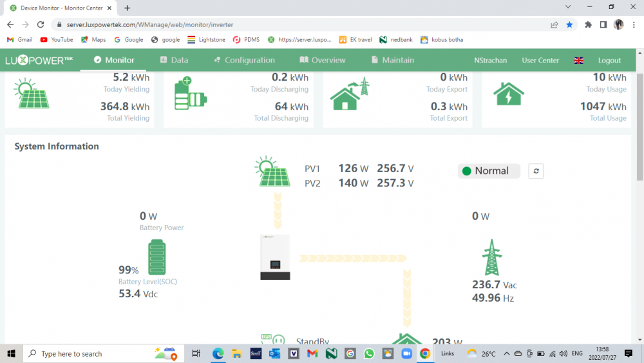Open the tab search dropdown chevron
The height and width of the screenshot is (363, 644).
568,7
